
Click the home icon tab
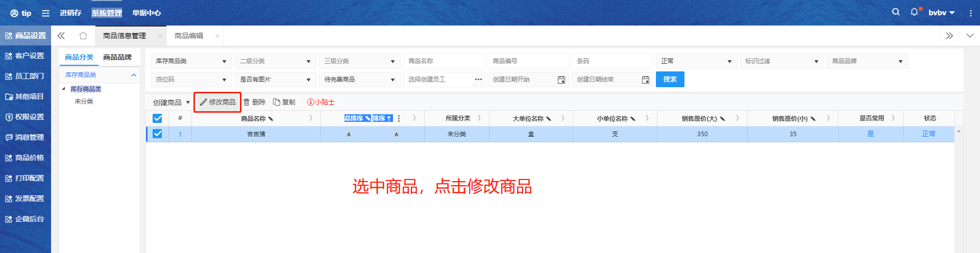point(83,36)
